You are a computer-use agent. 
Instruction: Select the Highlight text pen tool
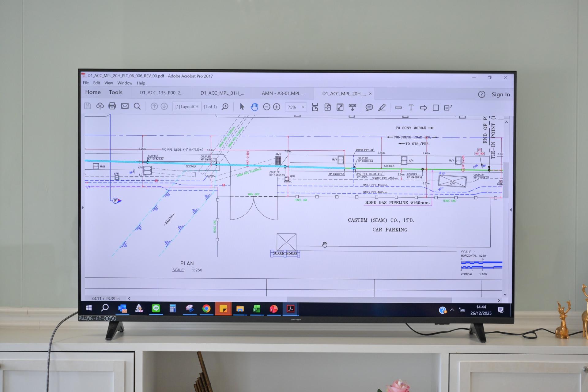382,107
